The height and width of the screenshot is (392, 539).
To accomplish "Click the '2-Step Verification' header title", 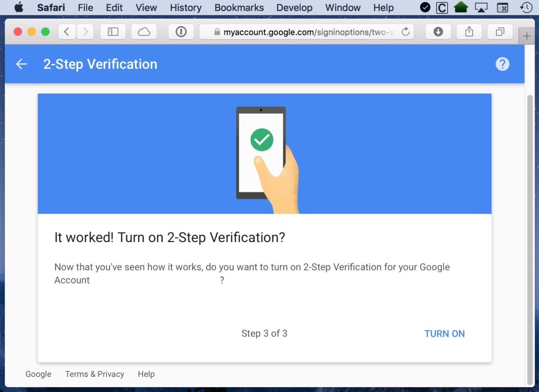I will [x=100, y=64].
